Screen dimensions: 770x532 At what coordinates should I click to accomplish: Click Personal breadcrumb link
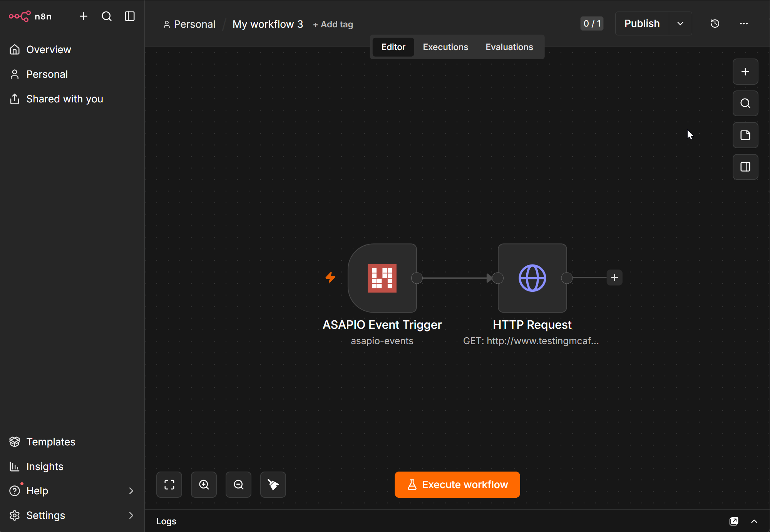point(189,24)
